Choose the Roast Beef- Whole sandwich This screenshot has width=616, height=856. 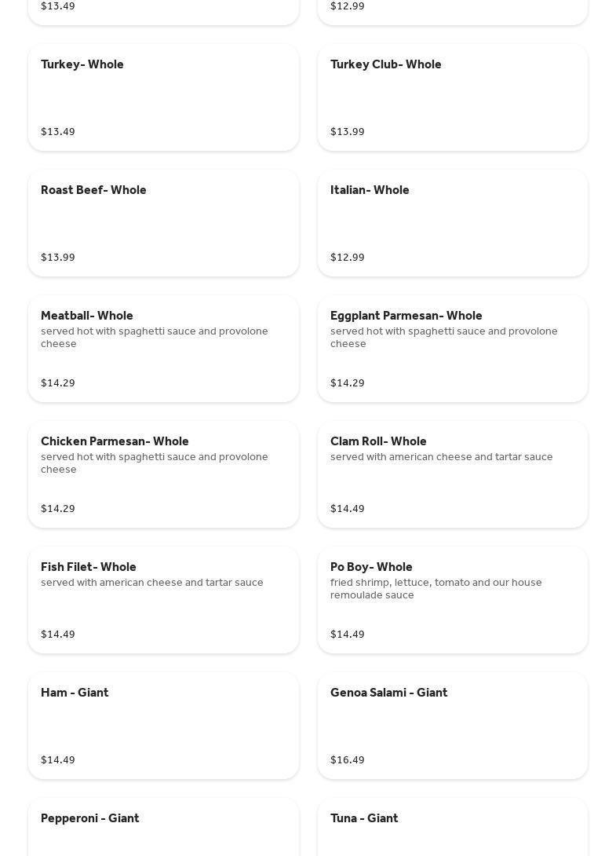pyautogui.click(x=163, y=223)
